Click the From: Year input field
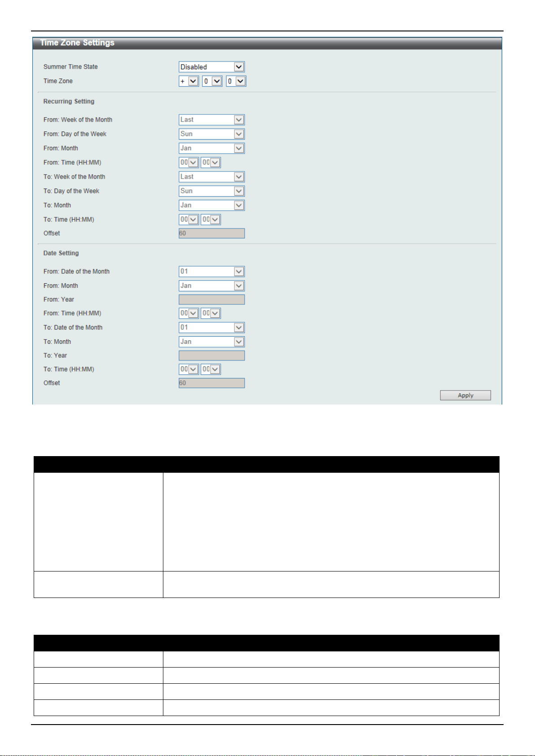Viewport: 535px width, 756px height. tap(211, 299)
